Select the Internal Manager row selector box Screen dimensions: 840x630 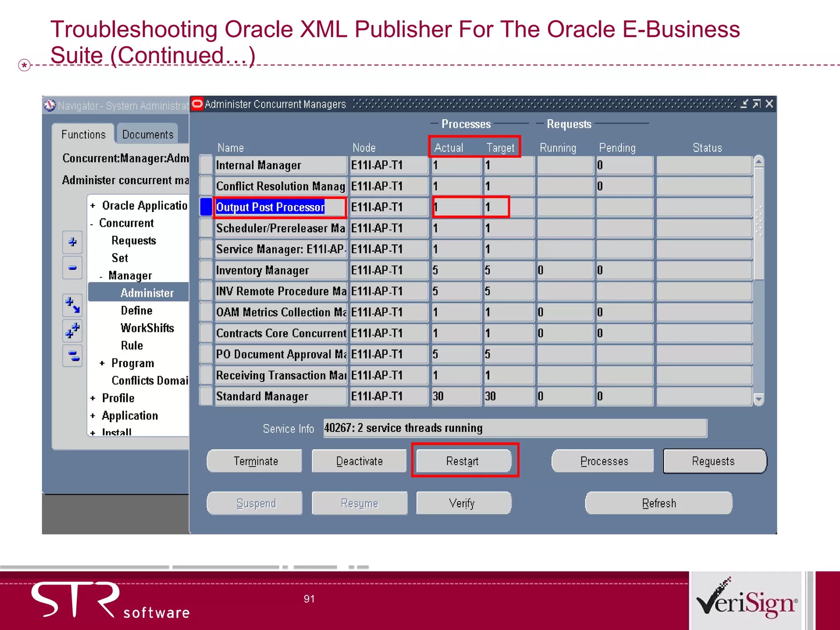(x=206, y=165)
